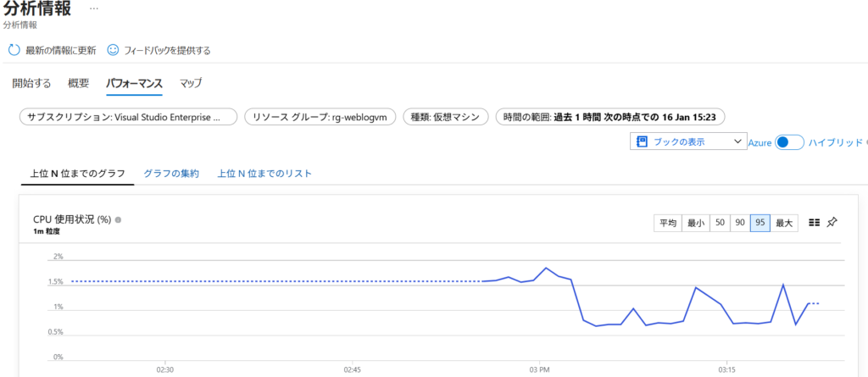Switch to the マップ tab
Image resolution: width=868 pixels, height=377 pixels.
coord(191,83)
